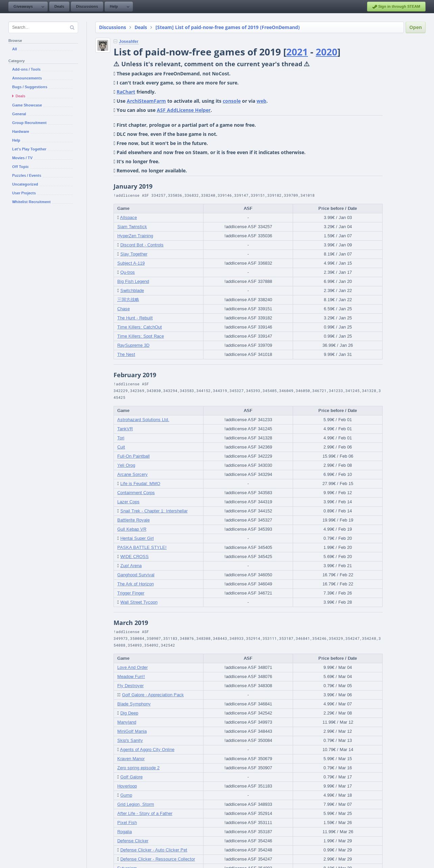
Task: Open the RaySupreme 3D game link
Action: [x=133, y=345]
